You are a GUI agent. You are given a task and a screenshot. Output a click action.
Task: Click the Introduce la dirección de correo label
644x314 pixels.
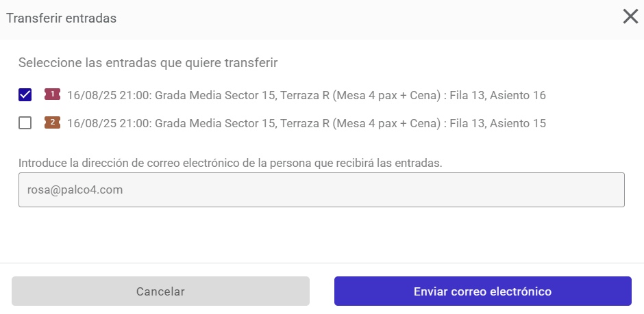click(x=230, y=163)
